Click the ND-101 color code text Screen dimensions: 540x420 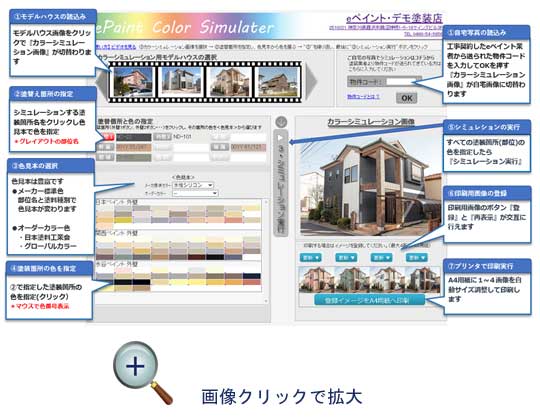click(183, 137)
